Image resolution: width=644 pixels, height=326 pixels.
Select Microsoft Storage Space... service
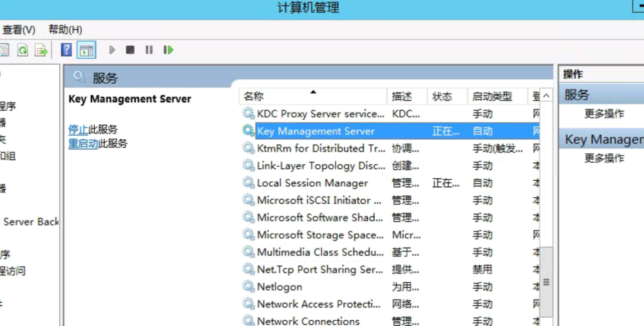click(390, 235)
